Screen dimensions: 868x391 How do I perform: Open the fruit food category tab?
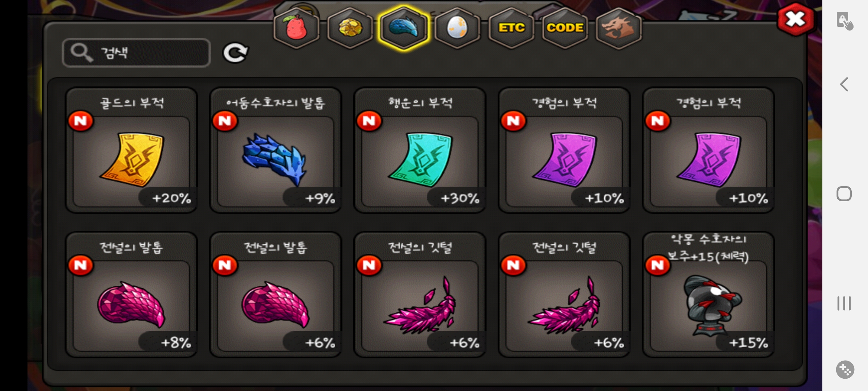(x=297, y=28)
